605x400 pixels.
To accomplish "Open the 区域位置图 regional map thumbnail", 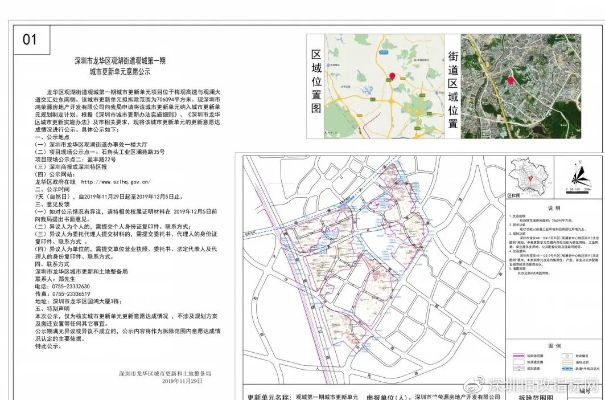I will [384, 86].
